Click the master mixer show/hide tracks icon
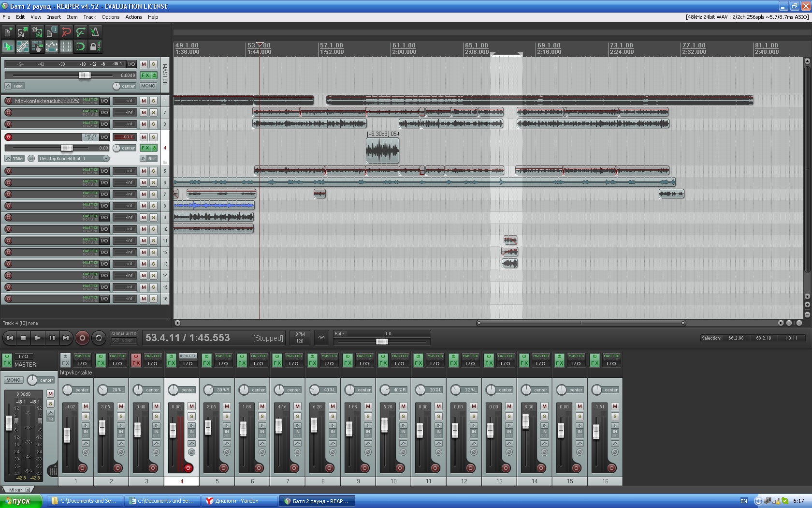The width and height of the screenshot is (812, 508). pyautogui.click(x=53, y=470)
